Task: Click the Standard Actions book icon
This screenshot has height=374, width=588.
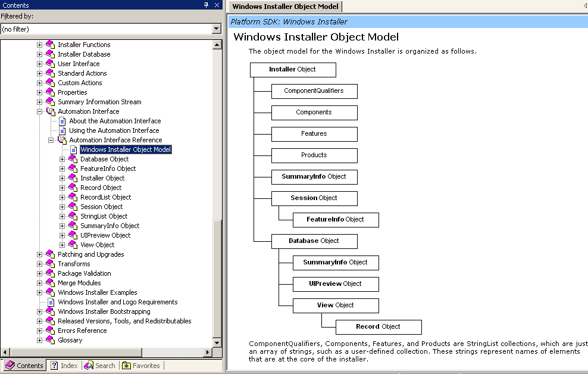Action: click(x=50, y=73)
